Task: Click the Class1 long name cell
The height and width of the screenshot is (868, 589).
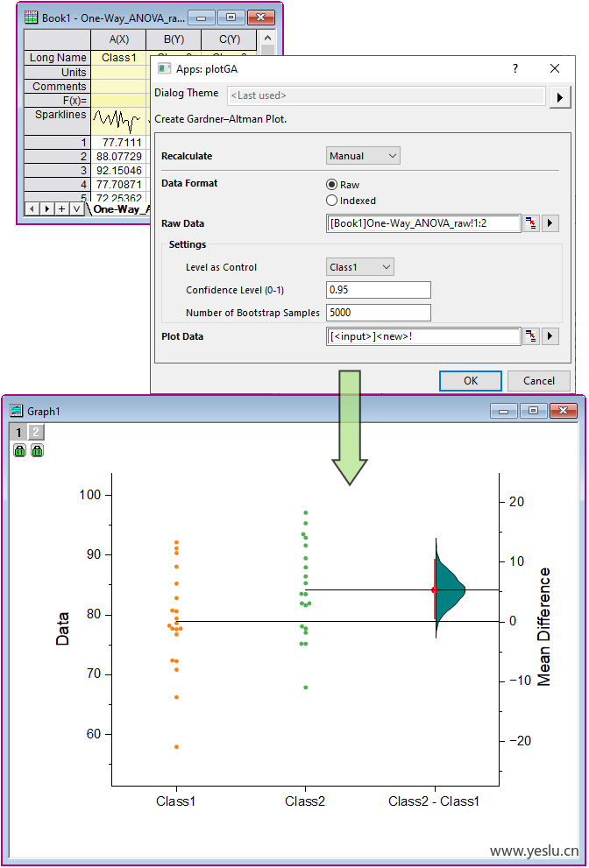Action: pyautogui.click(x=118, y=58)
